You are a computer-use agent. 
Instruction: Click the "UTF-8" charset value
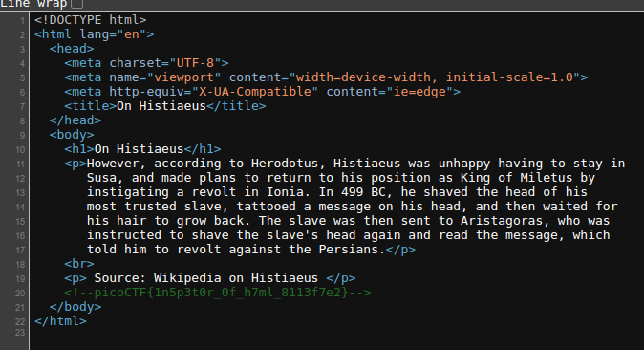tap(195, 63)
